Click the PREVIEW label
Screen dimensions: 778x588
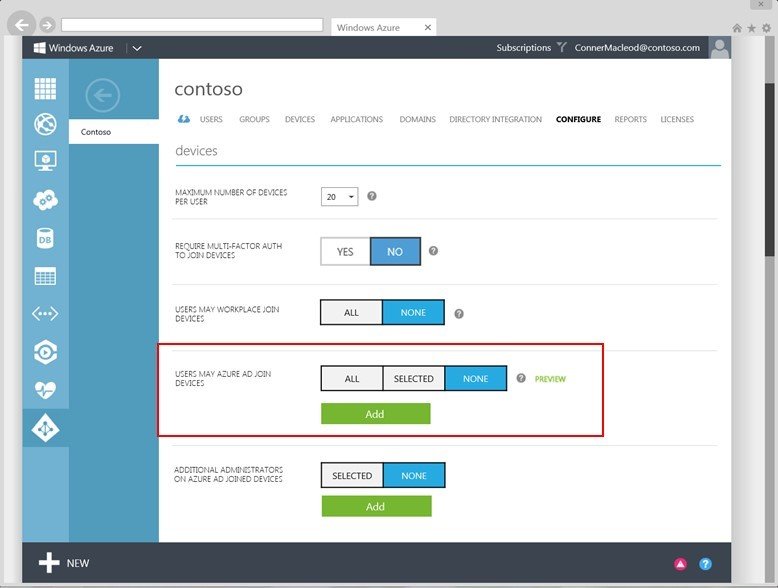coord(550,379)
